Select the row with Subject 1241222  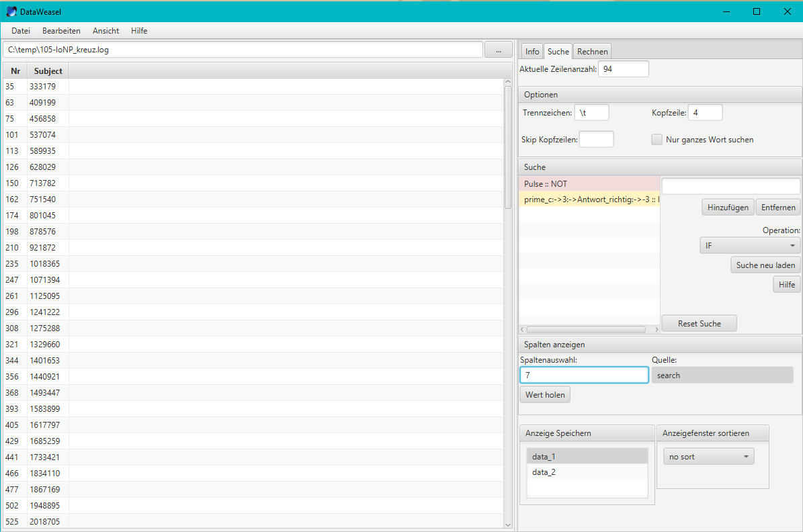[x=253, y=312]
